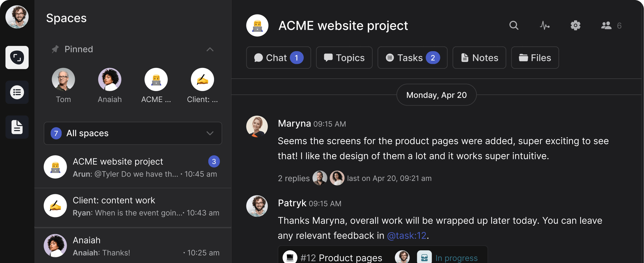Collapse the Pinned section
This screenshot has width=644, height=263.
point(210,49)
